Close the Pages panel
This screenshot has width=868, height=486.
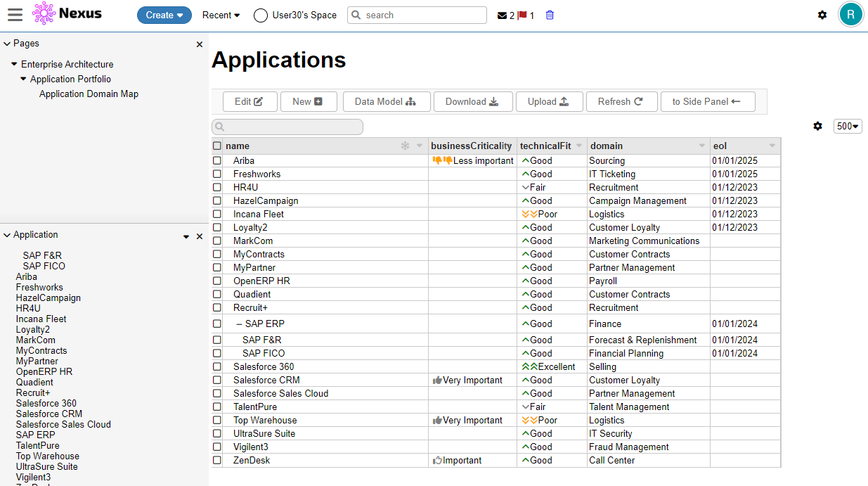tap(200, 44)
